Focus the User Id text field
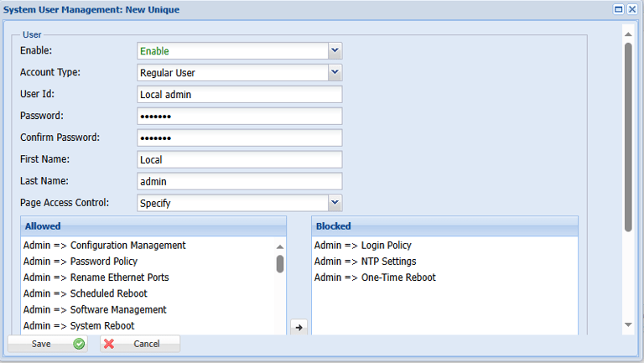Viewport: 644px width, 363px height. pyautogui.click(x=239, y=95)
